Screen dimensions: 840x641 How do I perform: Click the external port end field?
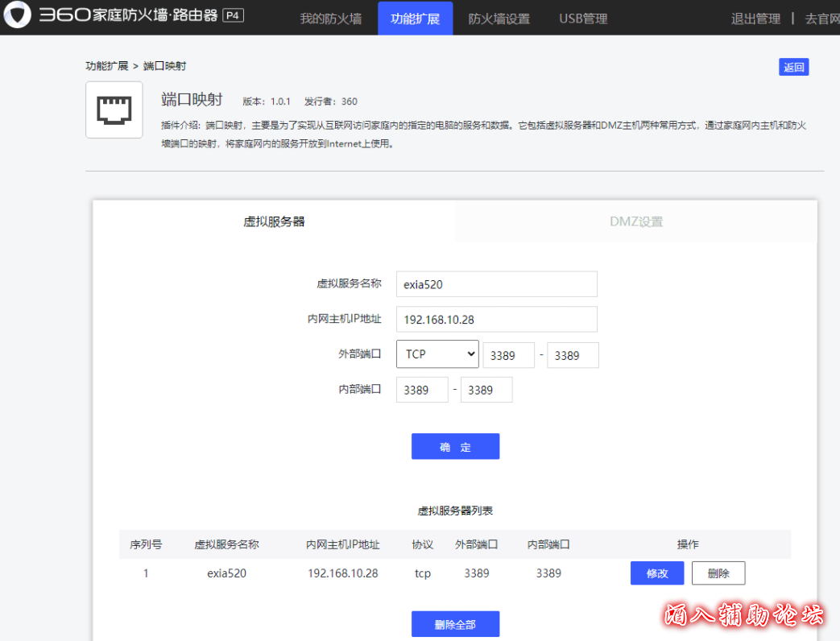tap(573, 355)
